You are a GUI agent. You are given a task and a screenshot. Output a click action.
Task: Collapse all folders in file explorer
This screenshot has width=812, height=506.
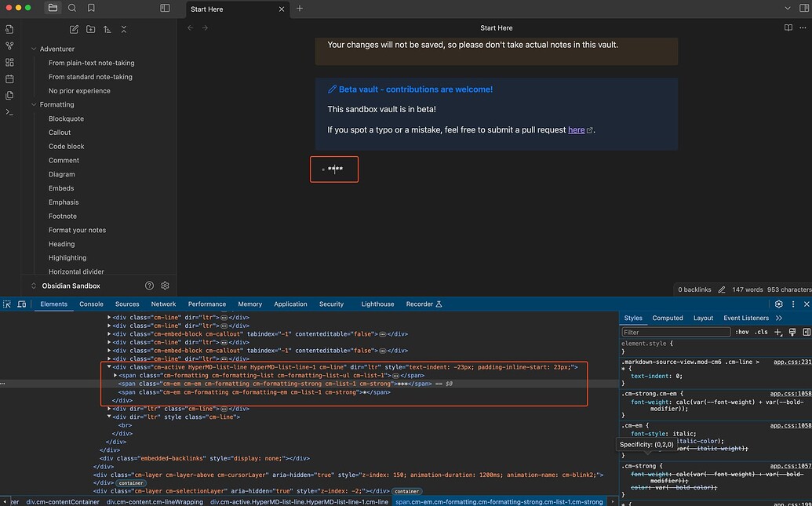[x=124, y=30]
